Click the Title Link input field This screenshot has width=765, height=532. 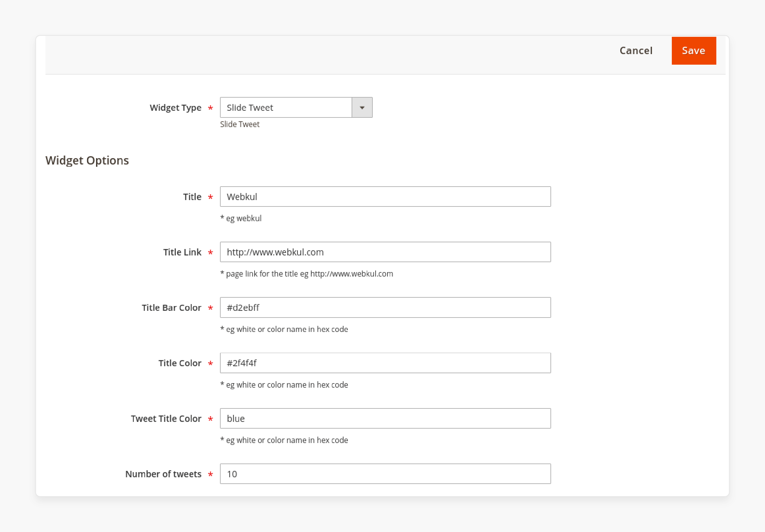(385, 252)
